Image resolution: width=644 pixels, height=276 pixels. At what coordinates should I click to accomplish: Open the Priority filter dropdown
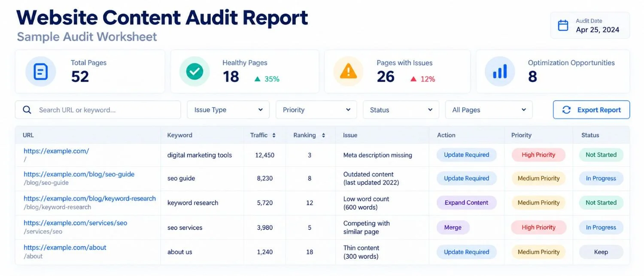point(316,110)
